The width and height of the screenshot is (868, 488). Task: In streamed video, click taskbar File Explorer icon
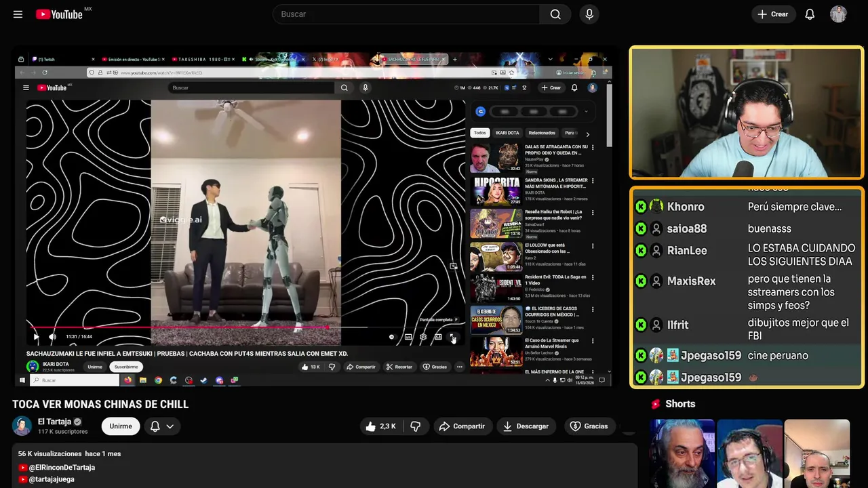pyautogui.click(x=143, y=380)
